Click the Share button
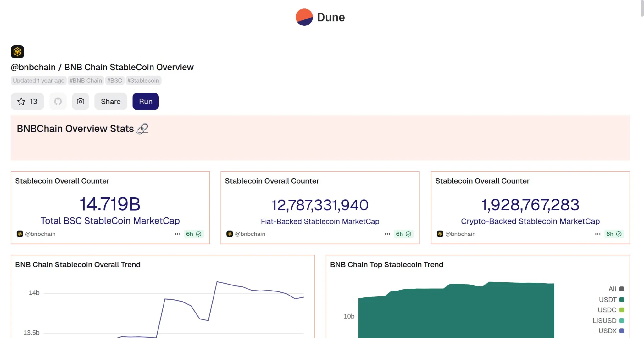 (111, 102)
